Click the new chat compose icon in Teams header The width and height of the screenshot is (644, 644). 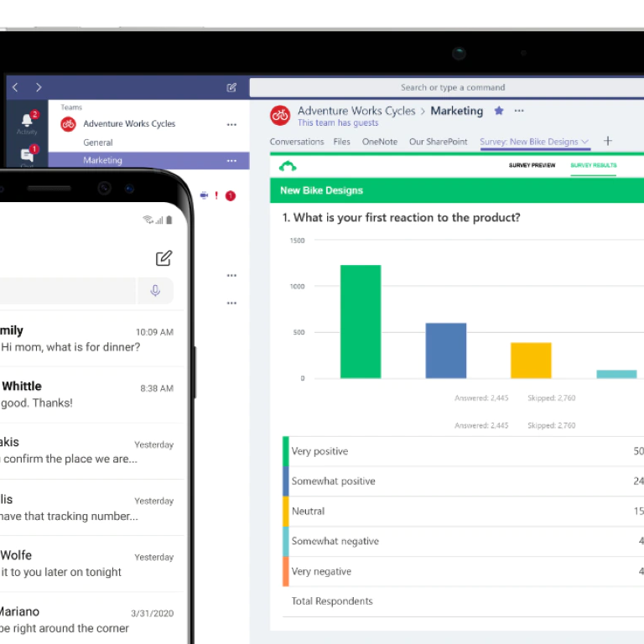231,87
